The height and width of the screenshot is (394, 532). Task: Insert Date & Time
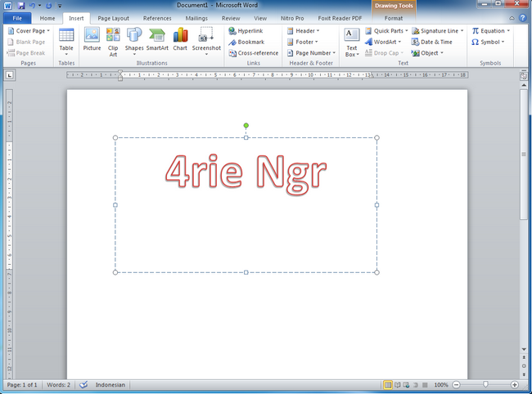pyautogui.click(x=432, y=42)
